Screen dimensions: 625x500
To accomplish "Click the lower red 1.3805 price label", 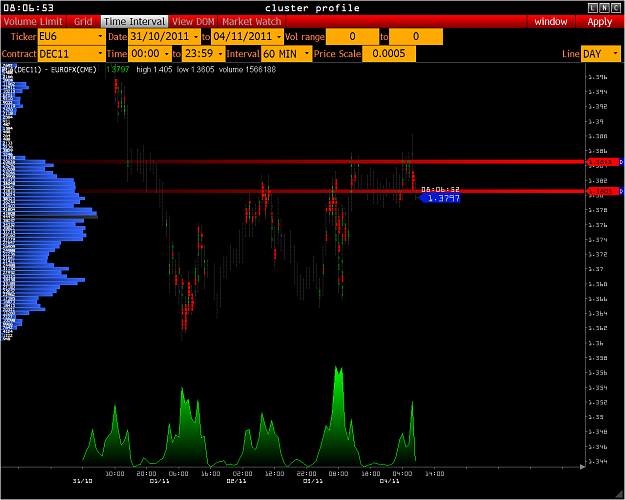I will (x=602, y=191).
